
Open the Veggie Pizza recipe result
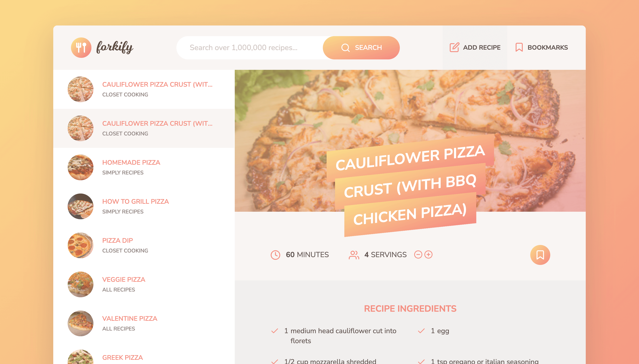[144, 284]
